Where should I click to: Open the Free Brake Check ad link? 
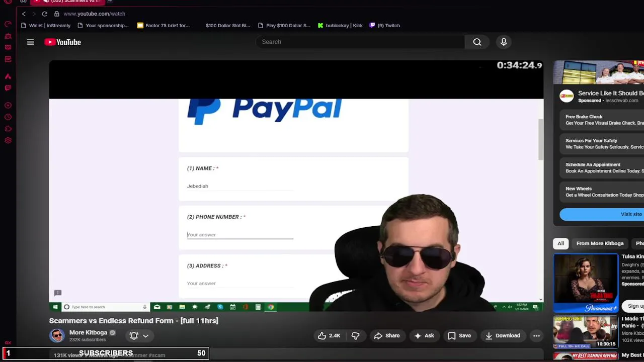[602, 120]
